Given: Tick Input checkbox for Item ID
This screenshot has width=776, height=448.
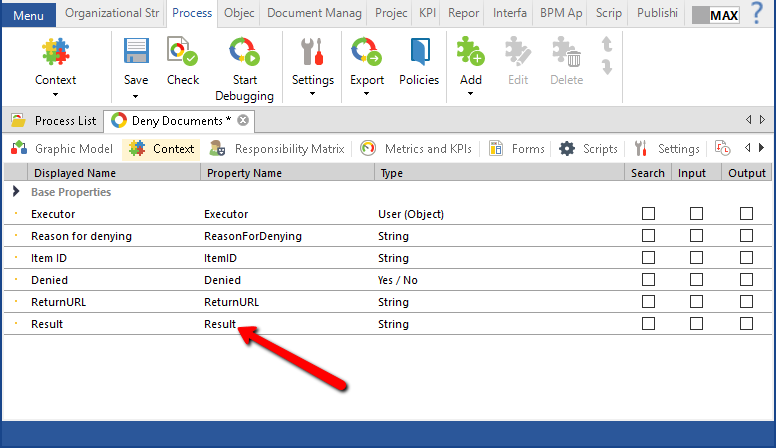Looking at the screenshot, I should point(696,258).
